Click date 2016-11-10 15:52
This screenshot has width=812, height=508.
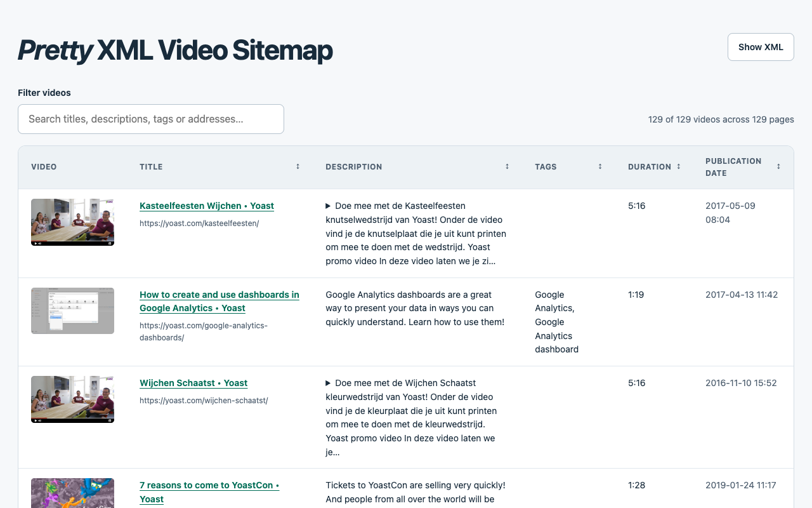click(742, 383)
